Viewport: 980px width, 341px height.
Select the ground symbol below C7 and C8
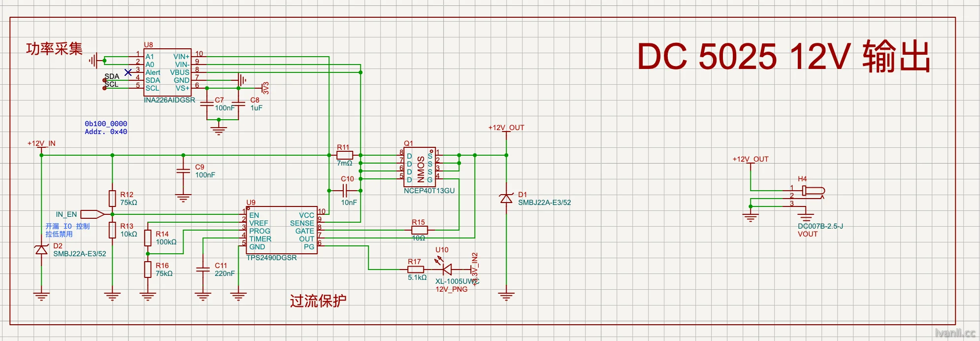coord(219,130)
